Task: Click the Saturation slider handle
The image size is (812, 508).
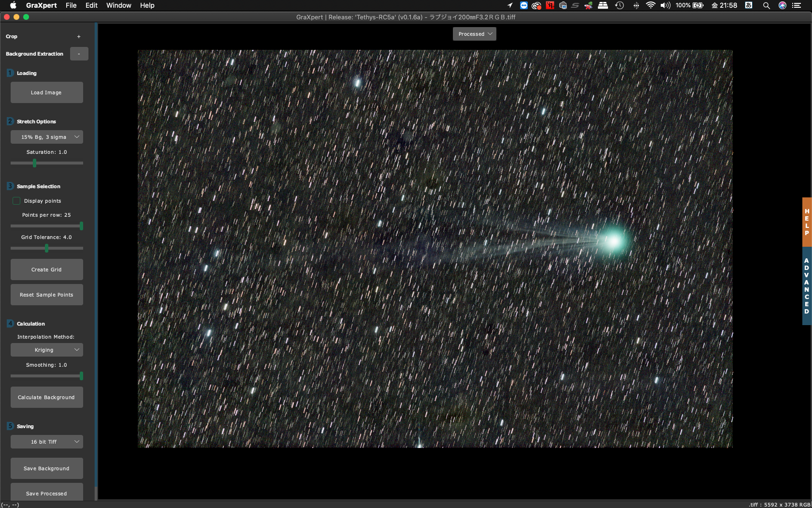Action: (x=34, y=163)
